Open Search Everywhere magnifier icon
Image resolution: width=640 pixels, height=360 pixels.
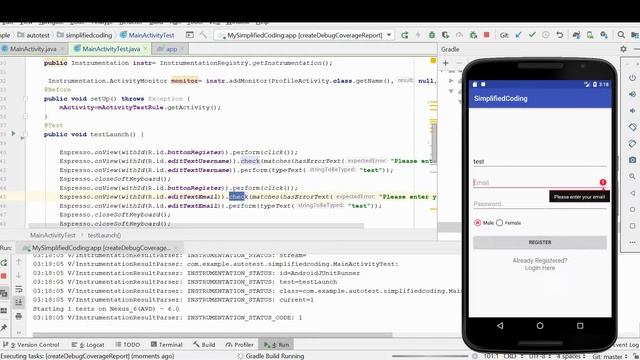[621, 35]
